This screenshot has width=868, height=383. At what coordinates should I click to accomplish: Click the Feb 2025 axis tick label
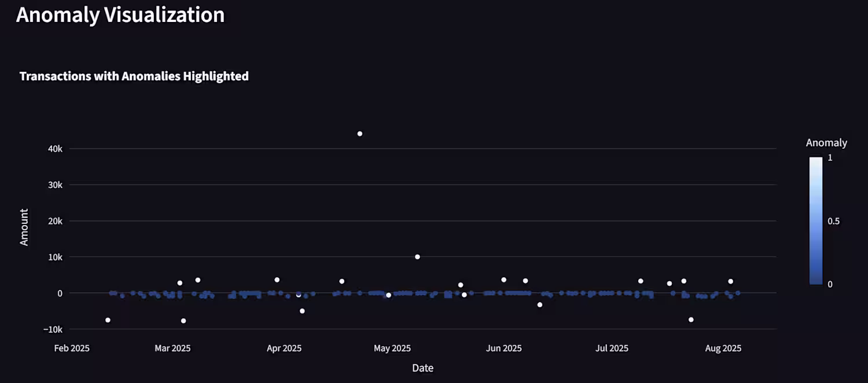coord(72,348)
